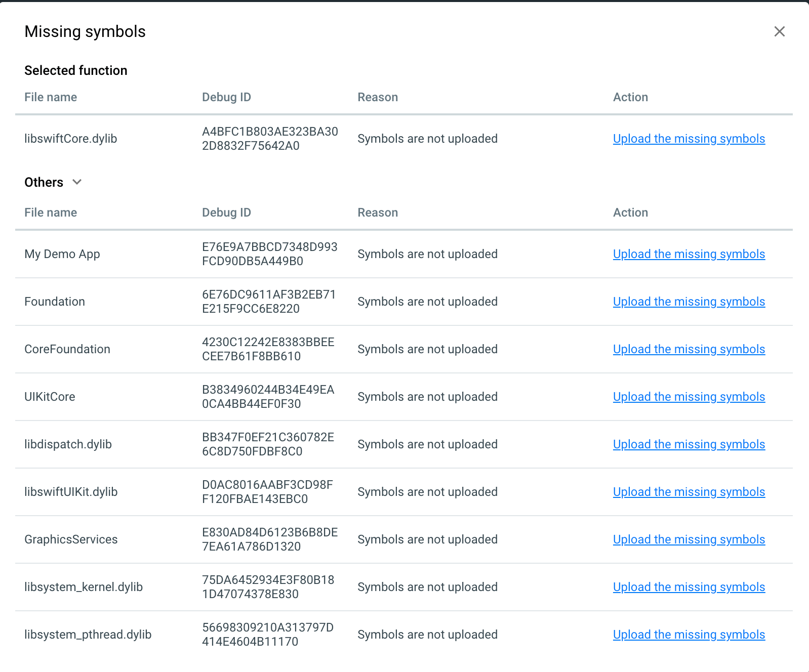Click the Others section heading
The height and width of the screenshot is (672, 809).
[44, 182]
